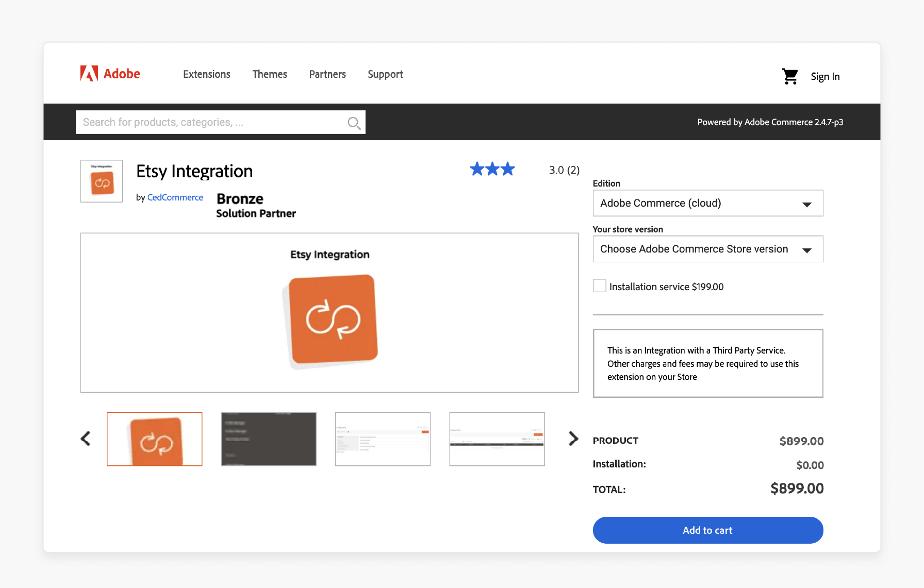Click the Add to cart button
The width and height of the screenshot is (924, 588).
708,530
